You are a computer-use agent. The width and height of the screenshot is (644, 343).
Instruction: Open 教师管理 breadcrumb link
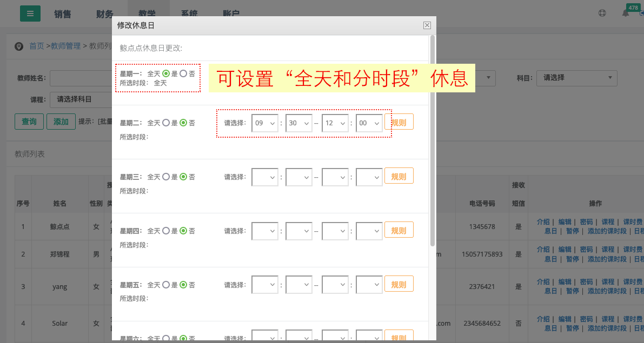(x=66, y=46)
